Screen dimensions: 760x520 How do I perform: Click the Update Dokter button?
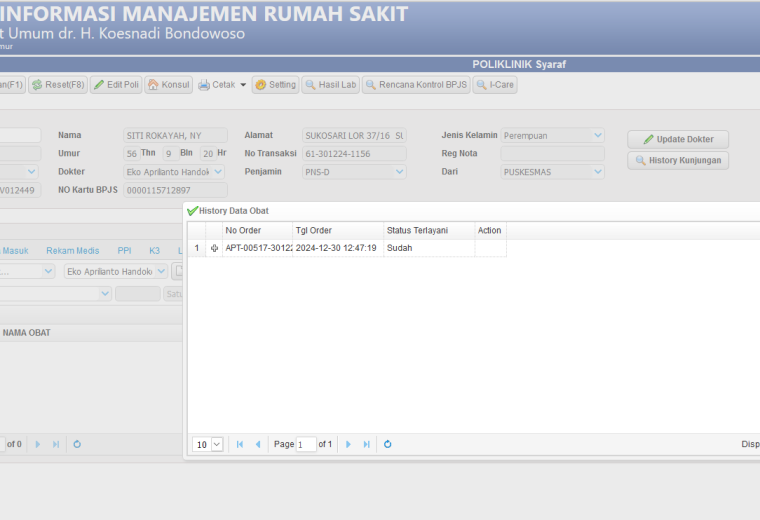pos(678,139)
